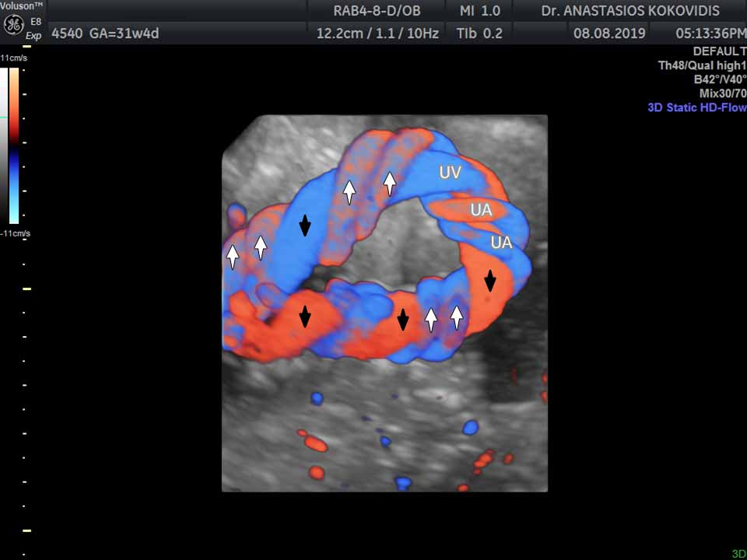
Task: Click the date '08.08.2019'
Action: pos(609,33)
